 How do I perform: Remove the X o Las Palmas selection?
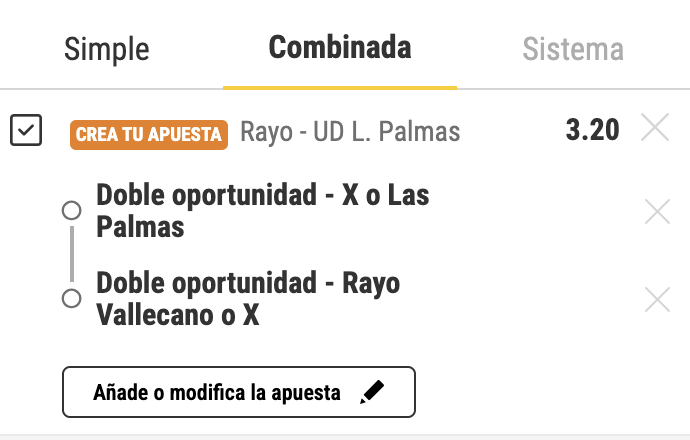click(x=657, y=212)
